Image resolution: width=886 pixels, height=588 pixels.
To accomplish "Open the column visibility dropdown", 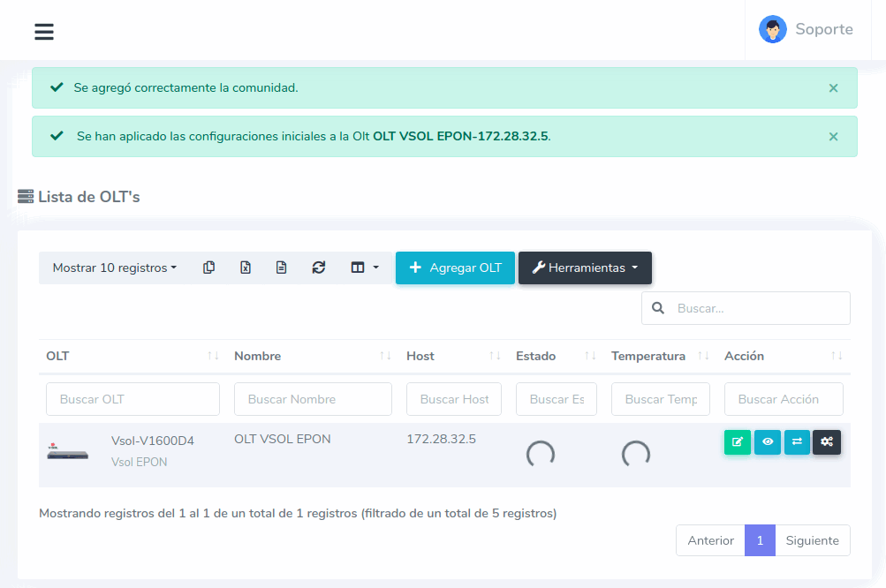I will [x=364, y=268].
